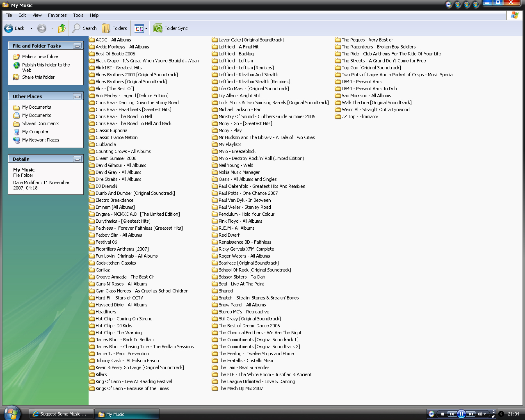
Task: Open the volume dropdown in taskbar player
Action: [485, 414]
